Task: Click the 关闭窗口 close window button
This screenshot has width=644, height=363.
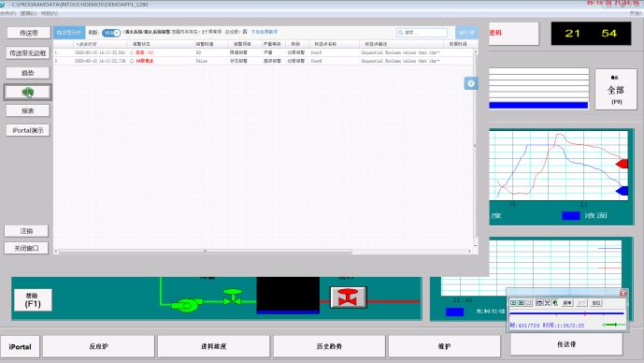Action: tap(26, 248)
